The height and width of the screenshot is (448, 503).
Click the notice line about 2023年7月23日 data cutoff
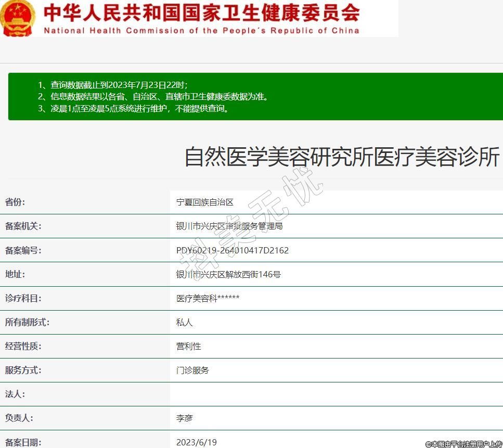pyautogui.click(x=112, y=85)
